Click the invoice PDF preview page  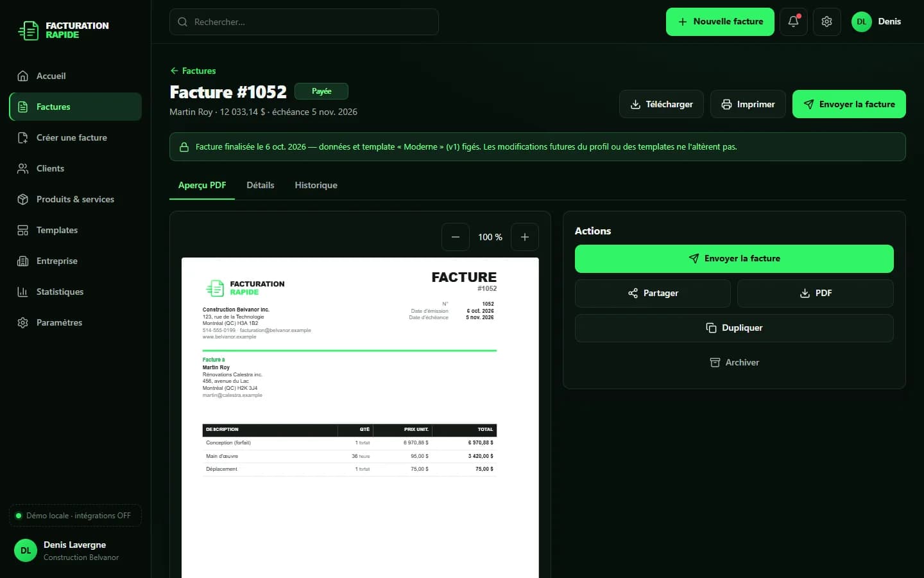pyautogui.click(x=360, y=417)
